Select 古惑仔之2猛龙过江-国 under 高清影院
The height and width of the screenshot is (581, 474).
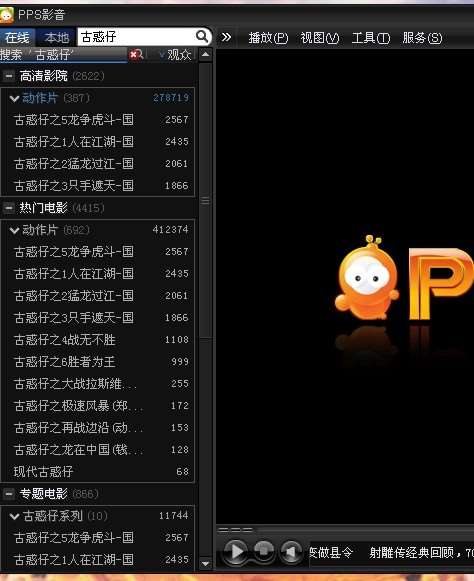98,163
